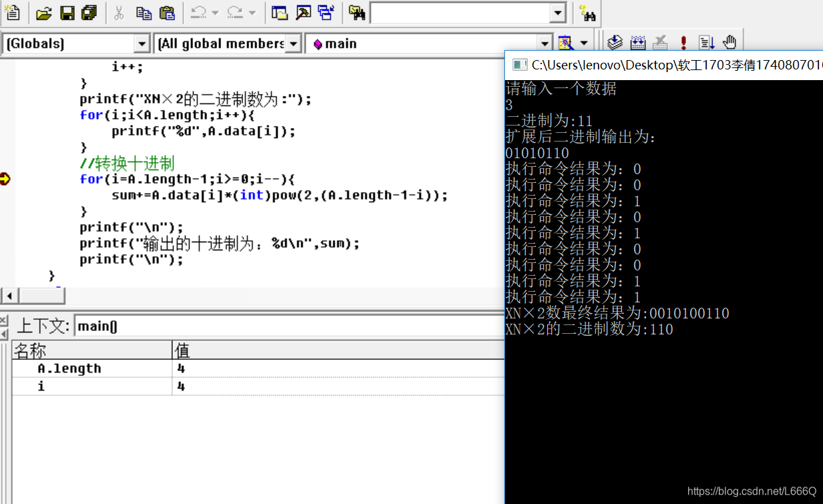Open the Window List
This screenshot has width=823, height=504.
[x=326, y=12]
